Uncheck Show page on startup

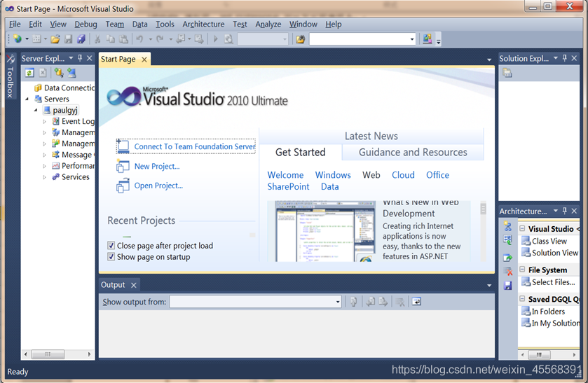(x=111, y=257)
